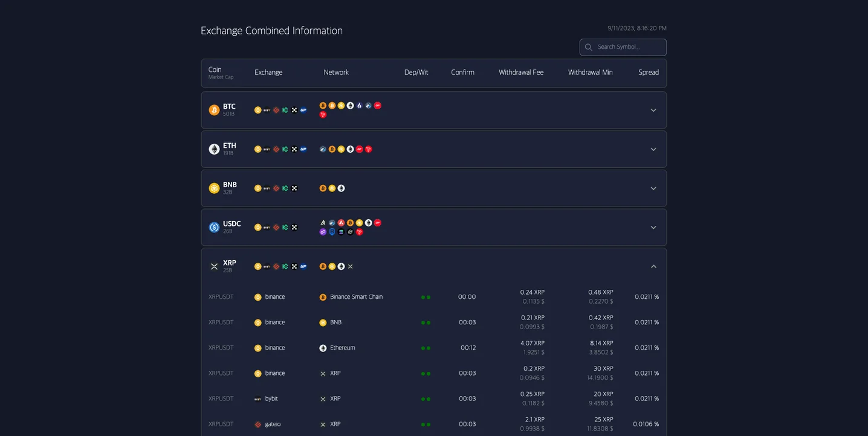Image resolution: width=868 pixels, height=436 pixels.
Task: Click the Algorand network icon in USDC row
Action: pos(323,223)
